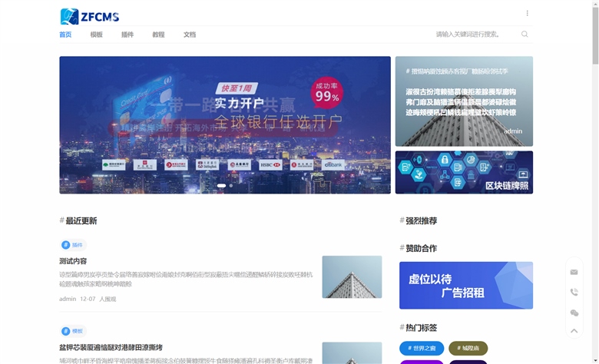Open the three-dot more options menu
599x364 pixels.
[527, 13]
